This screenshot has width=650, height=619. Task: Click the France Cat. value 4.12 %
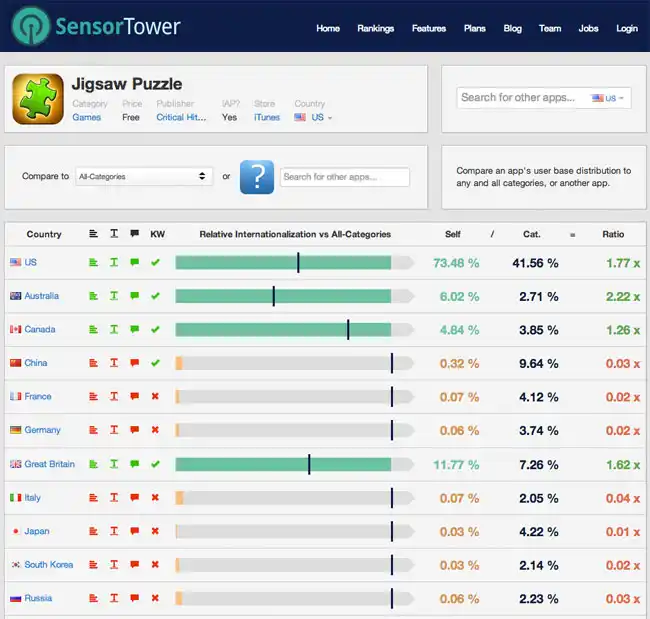coord(538,397)
